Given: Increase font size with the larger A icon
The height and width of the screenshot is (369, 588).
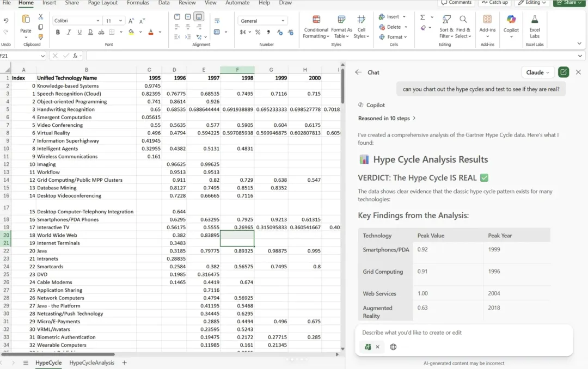Looking at the screenshot, I should click(x=131, y=21).
